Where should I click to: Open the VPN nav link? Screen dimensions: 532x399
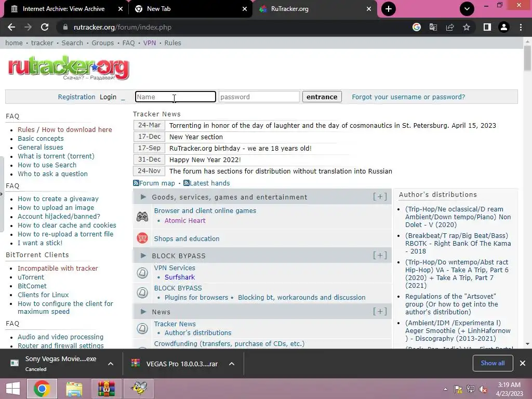pos(149,43)
